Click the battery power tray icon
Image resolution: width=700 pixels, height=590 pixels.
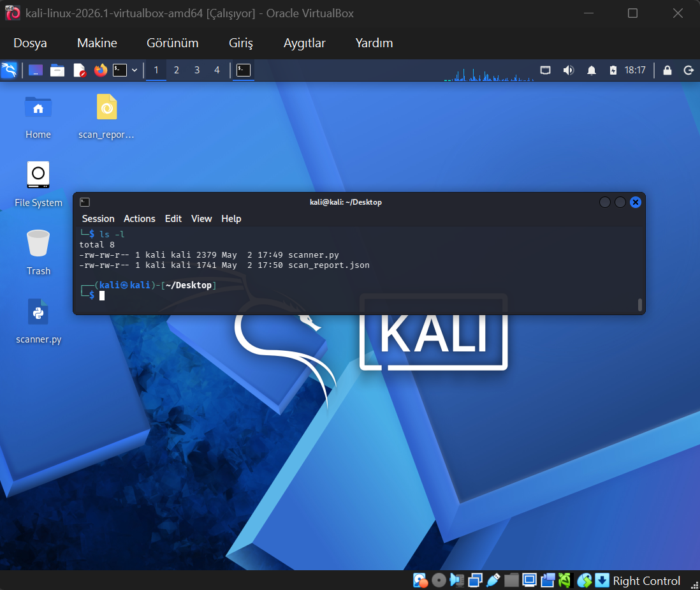613,70
